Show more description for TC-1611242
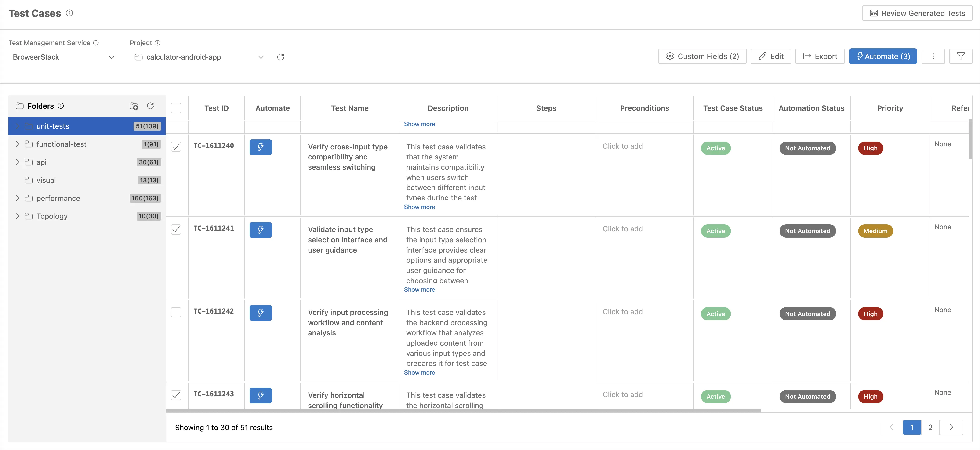 pyautogui.click(x=419, y=372)
